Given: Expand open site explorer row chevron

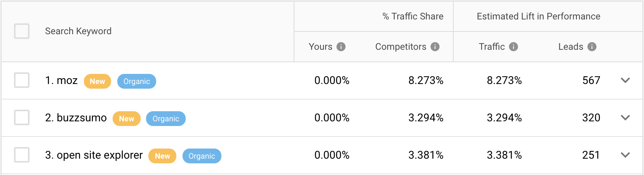Looking at the screenshot, I should point(625,155).
